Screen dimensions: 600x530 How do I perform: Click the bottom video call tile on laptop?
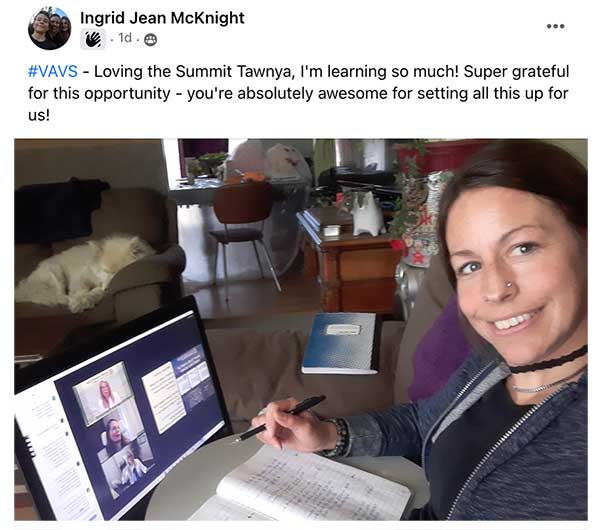128,470
